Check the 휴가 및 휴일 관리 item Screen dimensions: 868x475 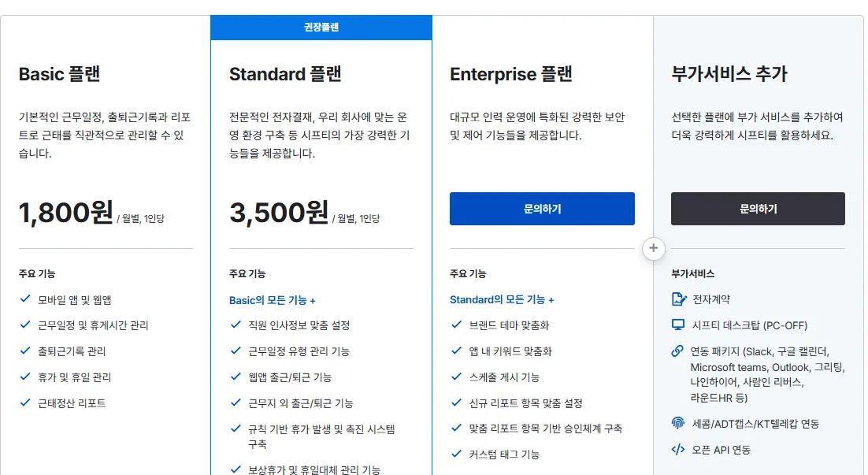72,377
